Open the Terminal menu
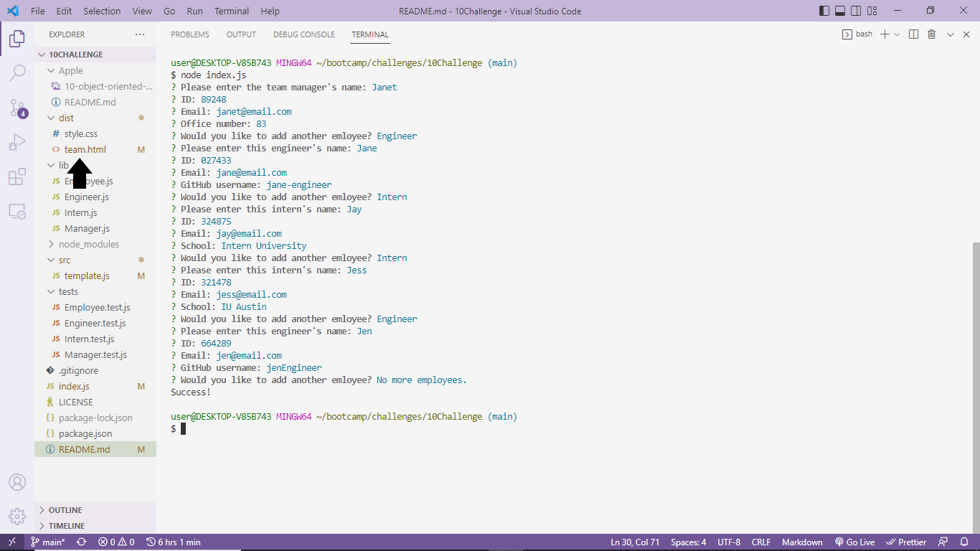Image resolution: width=980 pixels, height=551 pixels. (x=231, y=11)
